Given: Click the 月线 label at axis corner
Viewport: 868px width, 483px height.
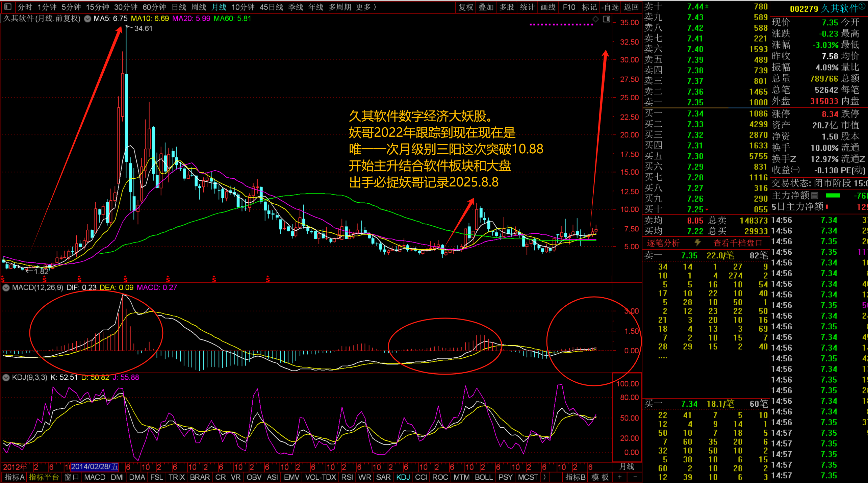Looking at the screenshot, I should point(627,467).
